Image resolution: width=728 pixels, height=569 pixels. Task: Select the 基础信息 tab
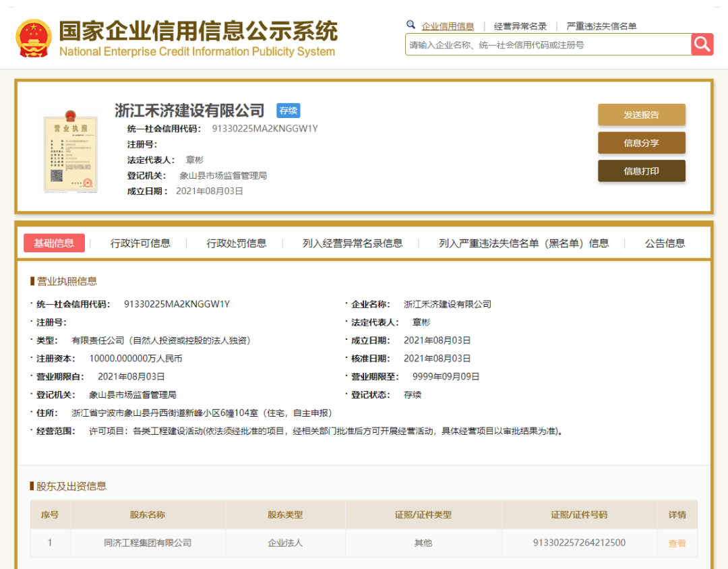54,243
